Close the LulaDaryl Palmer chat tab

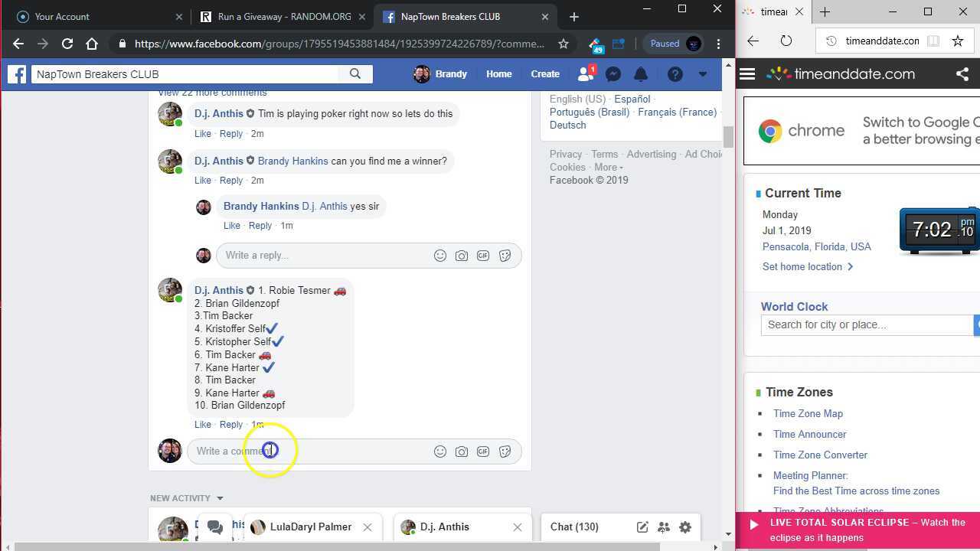(x=367, y=527)
